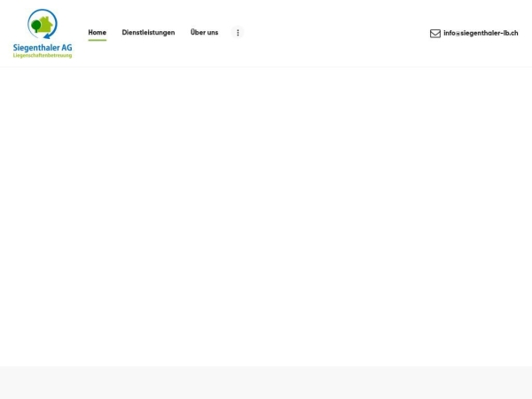
Task: Click the "Liegenschaftsbetreuung" tagline under the logo
Action: [x=43, y=55]
